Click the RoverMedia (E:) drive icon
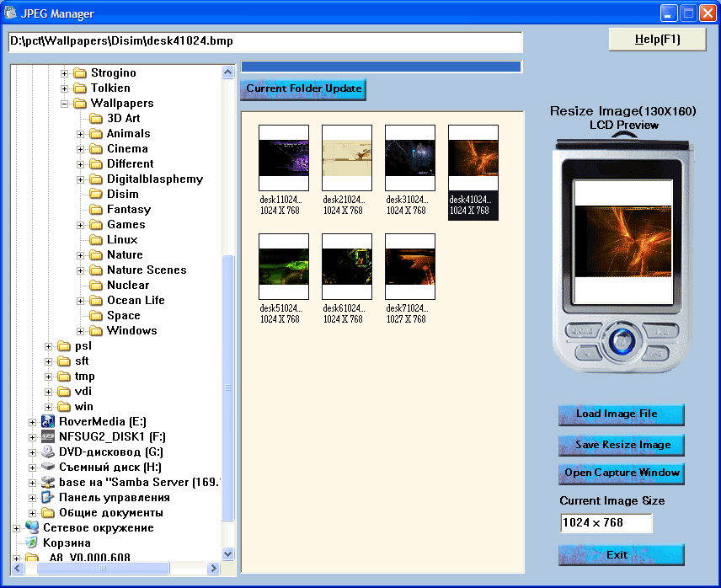 pyautogui.click(x=48, y=422)
